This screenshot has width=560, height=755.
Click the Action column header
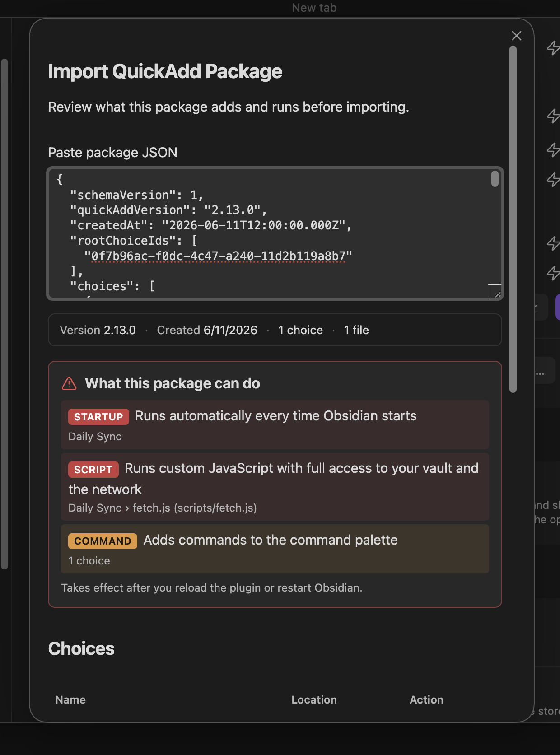click(x=427, y=700)
